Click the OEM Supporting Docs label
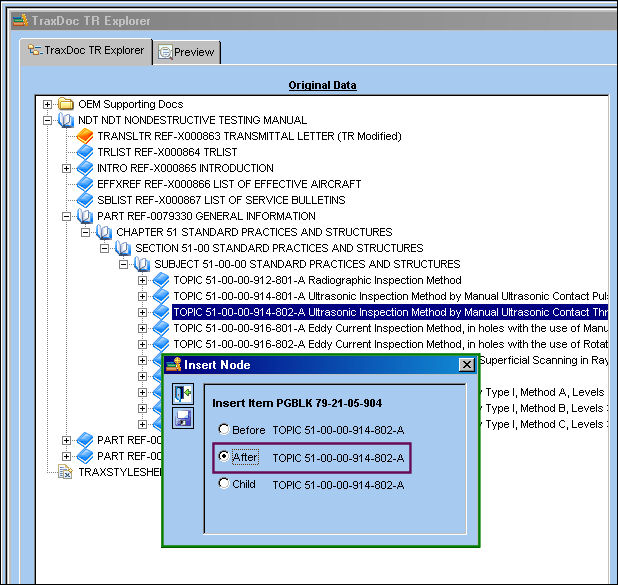 (131, 104)
